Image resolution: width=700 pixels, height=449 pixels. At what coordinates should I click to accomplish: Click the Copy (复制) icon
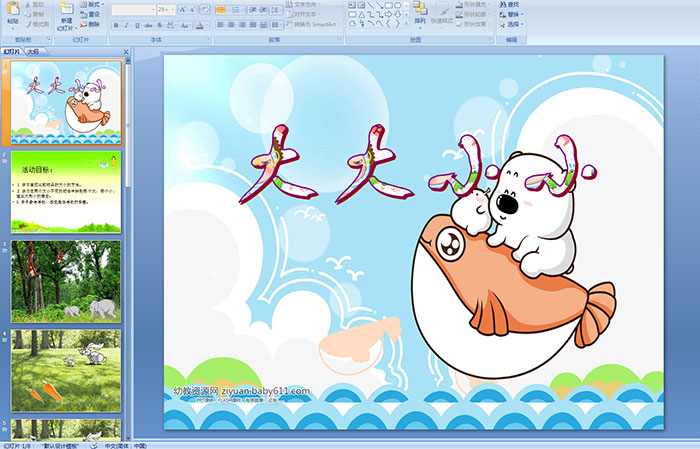pos(28,14)
